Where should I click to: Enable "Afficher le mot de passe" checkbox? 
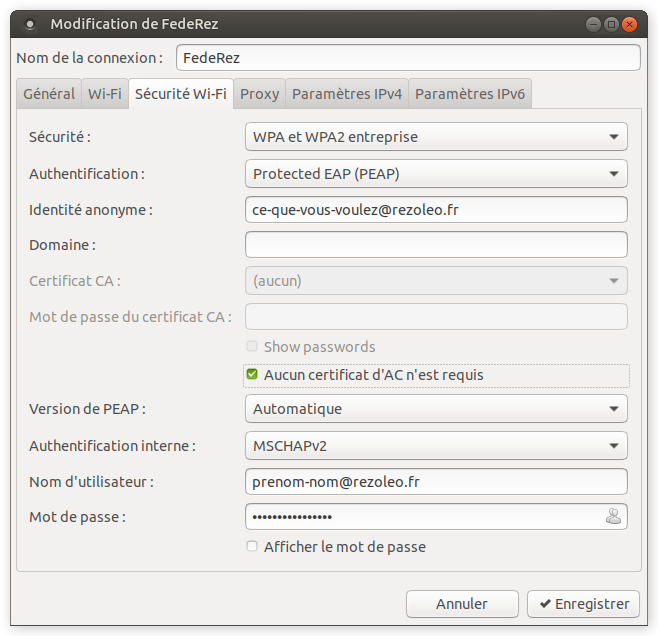click(x=252, y=547)
